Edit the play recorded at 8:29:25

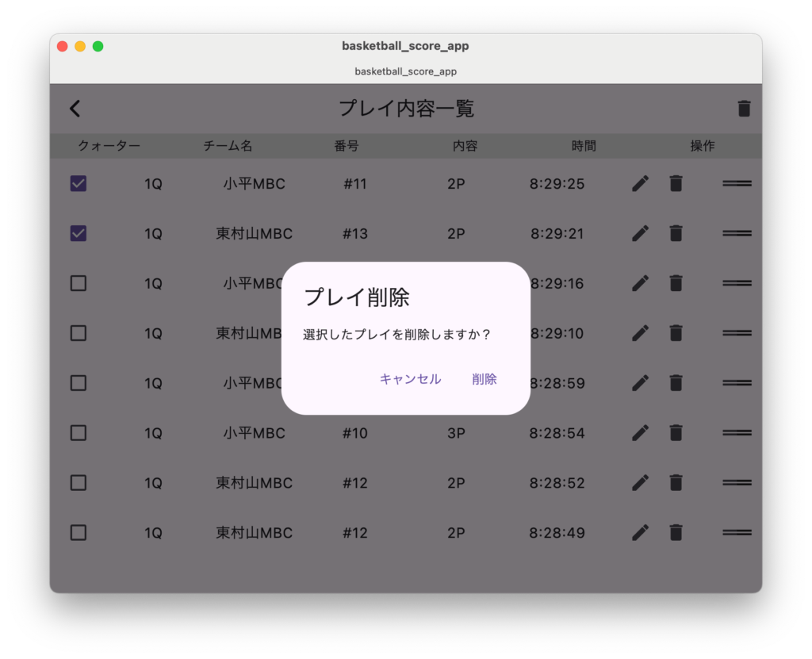[x=640, y=183]
